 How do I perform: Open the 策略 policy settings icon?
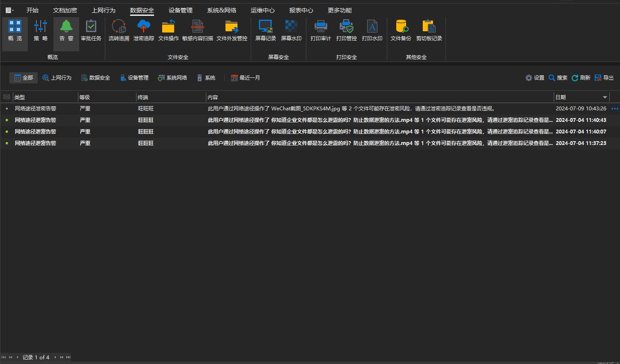41,30
